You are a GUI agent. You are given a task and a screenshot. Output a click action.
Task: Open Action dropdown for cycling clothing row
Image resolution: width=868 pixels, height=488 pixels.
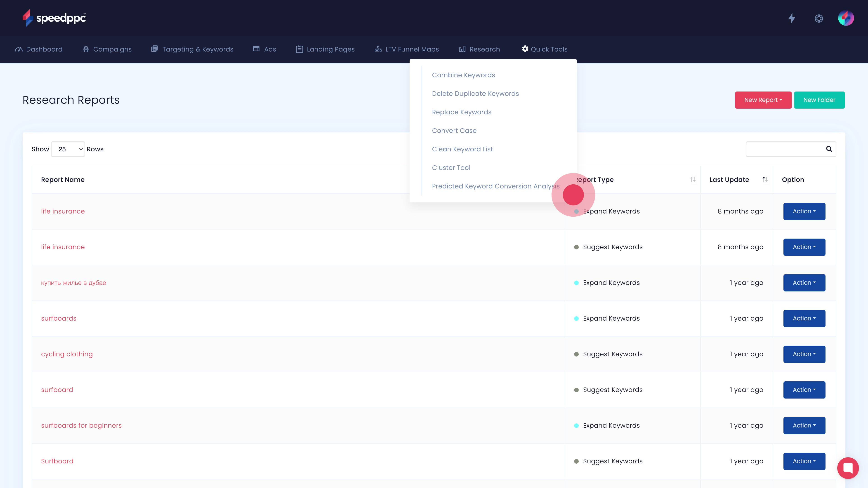[804, 354]
